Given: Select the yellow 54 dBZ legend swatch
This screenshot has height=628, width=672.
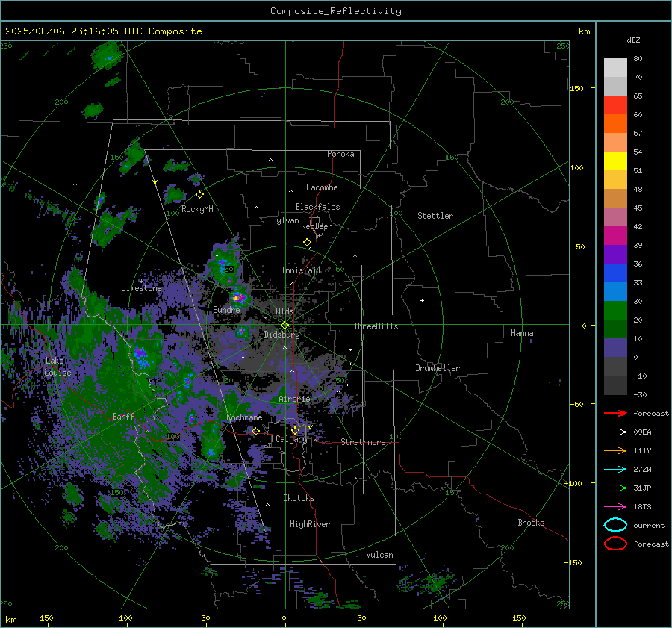Looking at the screenshot, I should click(x=615, y=161).
